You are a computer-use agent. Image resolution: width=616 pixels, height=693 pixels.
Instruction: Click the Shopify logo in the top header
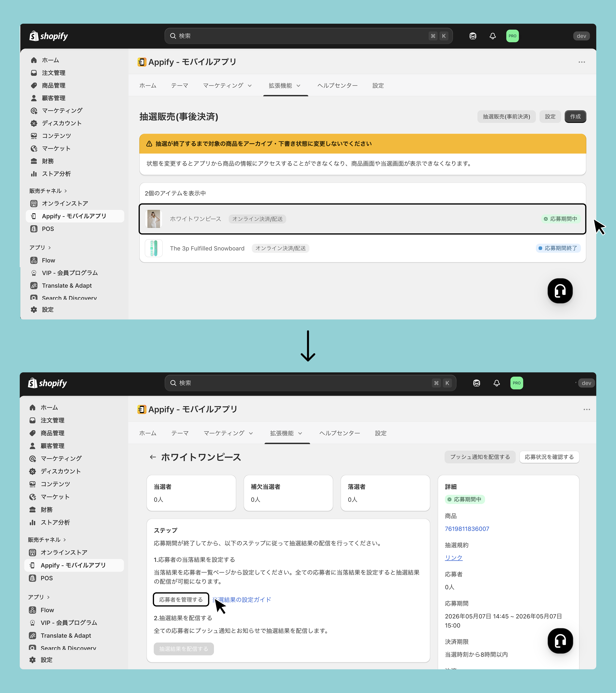point(49,36)
